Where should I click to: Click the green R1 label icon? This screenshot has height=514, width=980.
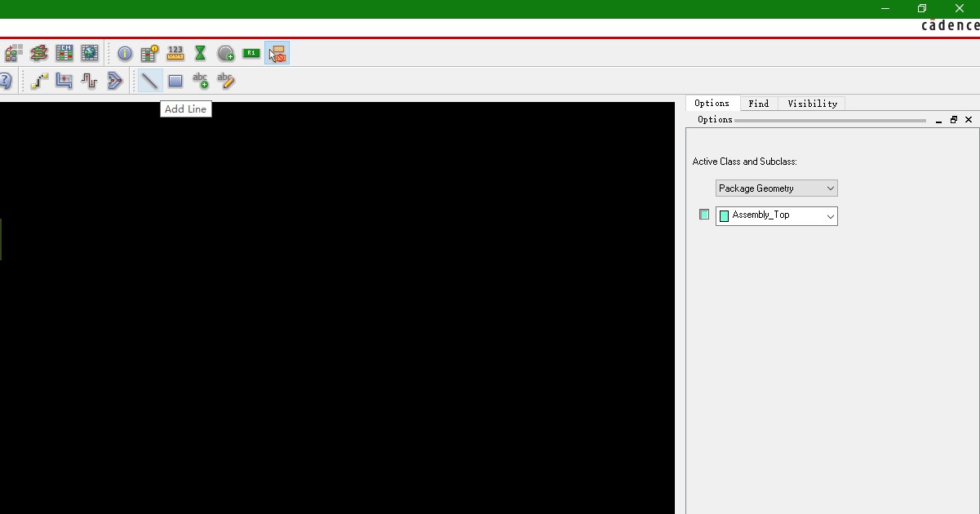point(251,54)
